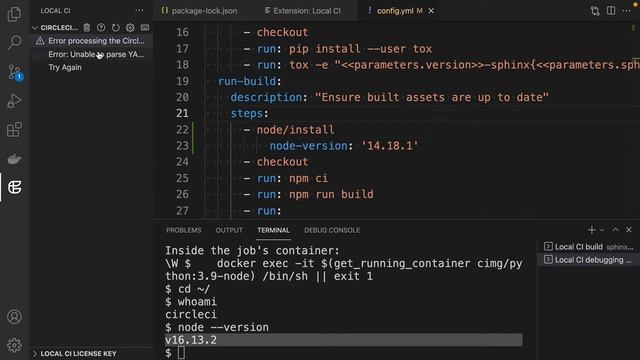
Task: Open the Docker view in activity bar
Action: pos(14,159)
